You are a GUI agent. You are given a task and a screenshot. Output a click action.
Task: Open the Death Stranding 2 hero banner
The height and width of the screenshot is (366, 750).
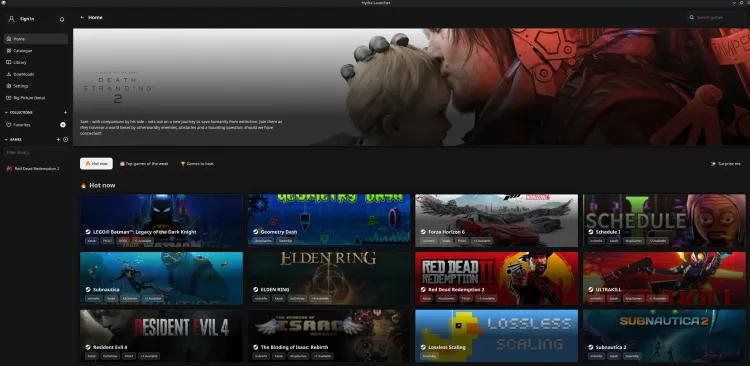[x=411, y=87]
